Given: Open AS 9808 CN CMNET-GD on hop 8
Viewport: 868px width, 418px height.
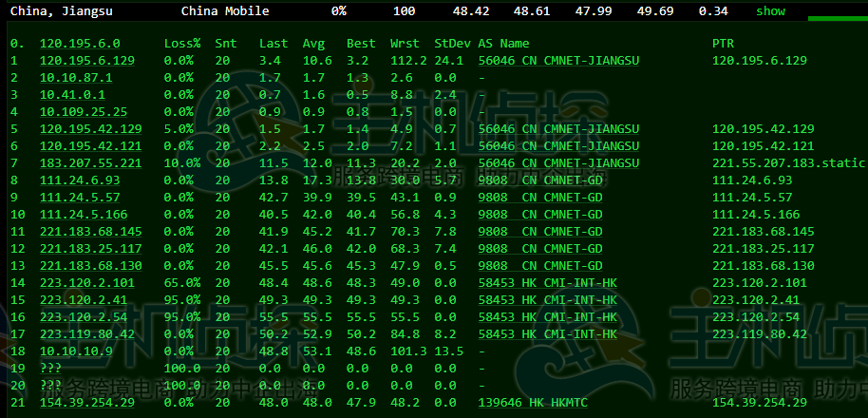Looking at the screenshot, I should [x=539, y=180].
